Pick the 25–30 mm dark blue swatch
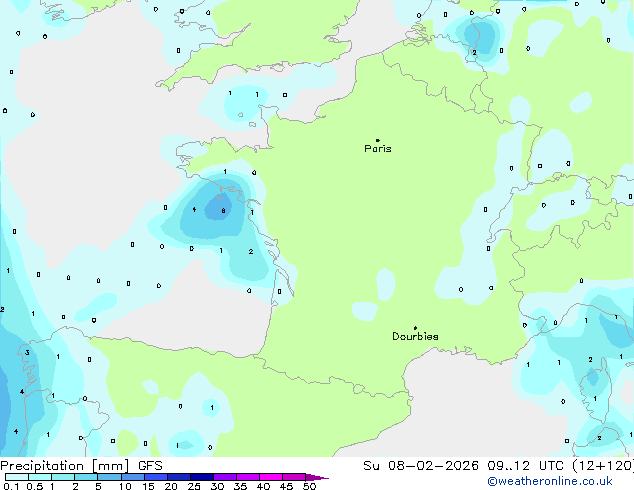The height and width of the screenshot is (490, 634). pos(201,477)
